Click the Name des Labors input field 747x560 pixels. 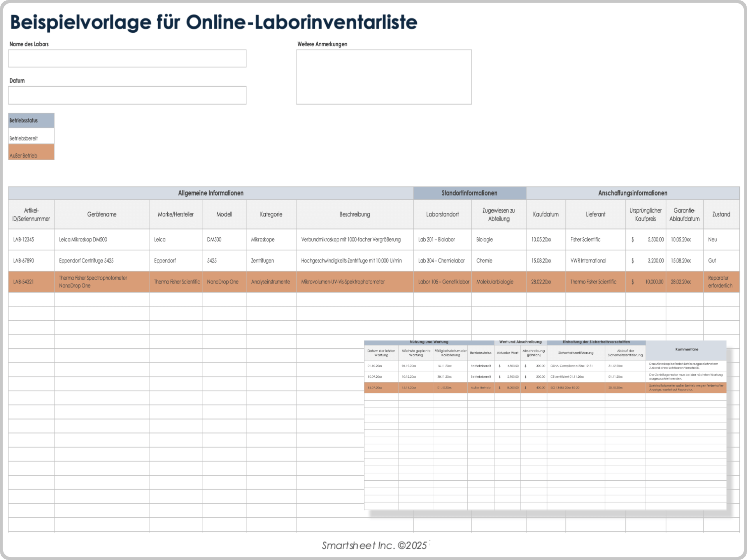(127, 58)
